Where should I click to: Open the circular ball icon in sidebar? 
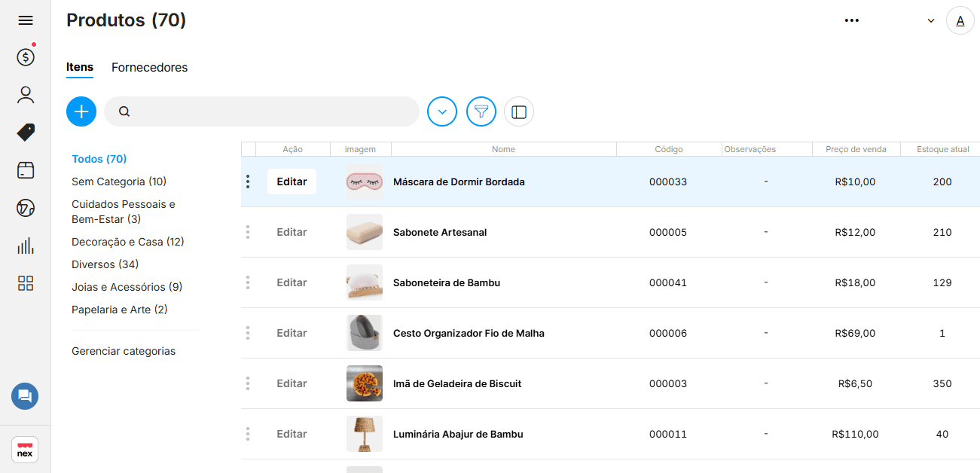(26, 208)
